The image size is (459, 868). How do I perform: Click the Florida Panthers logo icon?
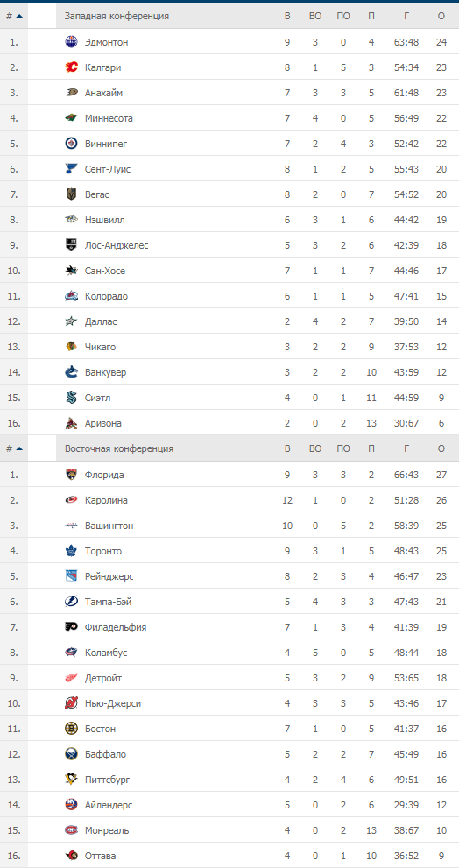tap(72, 475)
